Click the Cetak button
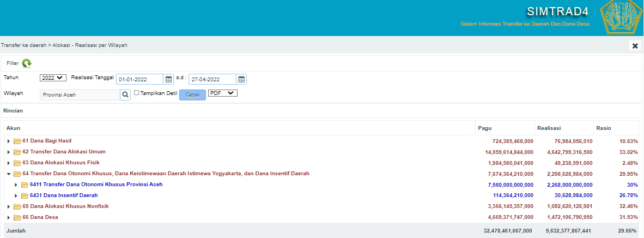The image size is (644, 238). [192, 95]
